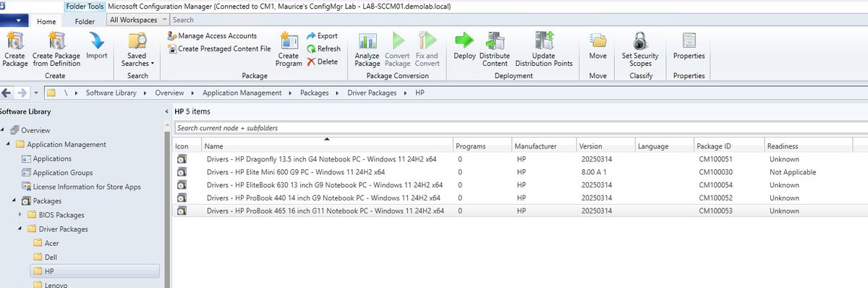Click Create Package from Definition icon
Screen dimensions: 868x288
tap(56, 49)
